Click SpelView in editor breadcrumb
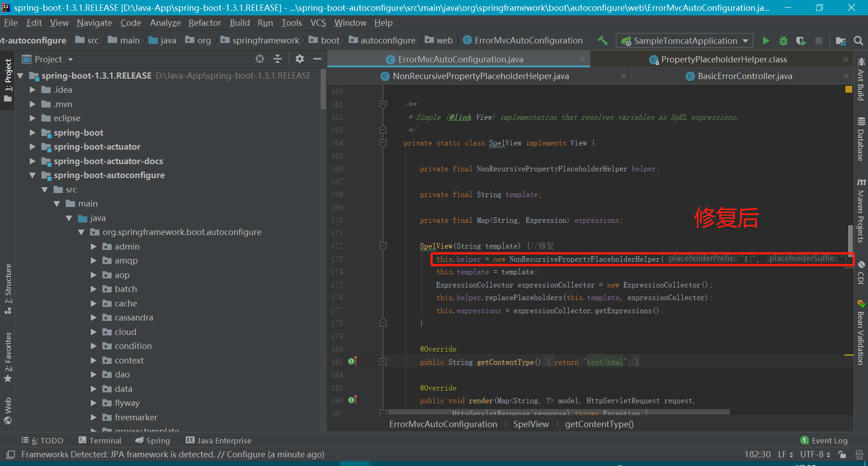The height and width of the screenshot is (466, 868). 531,424
